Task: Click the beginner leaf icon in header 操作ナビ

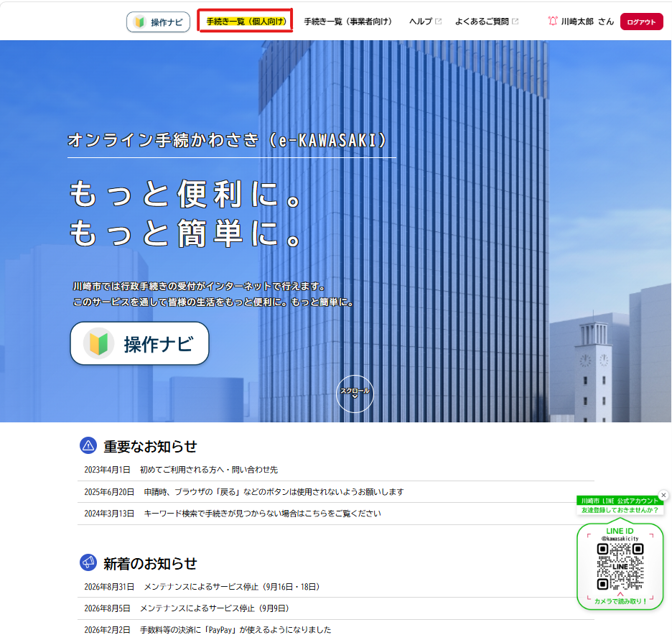Action: (139, 22)
